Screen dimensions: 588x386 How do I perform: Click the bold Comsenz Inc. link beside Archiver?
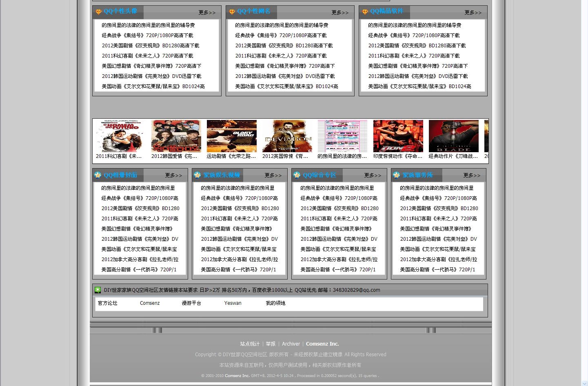pyautogui.click(x=322, y=344)
